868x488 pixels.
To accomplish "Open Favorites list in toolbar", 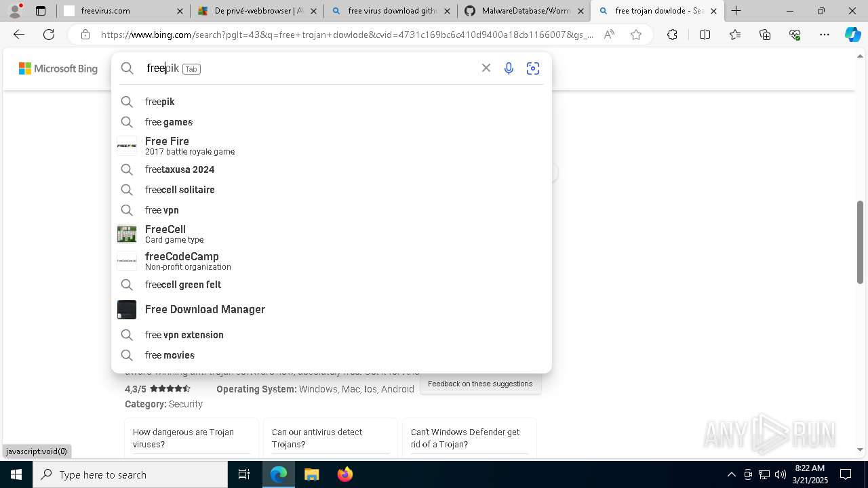I will (x=735, y=35).
